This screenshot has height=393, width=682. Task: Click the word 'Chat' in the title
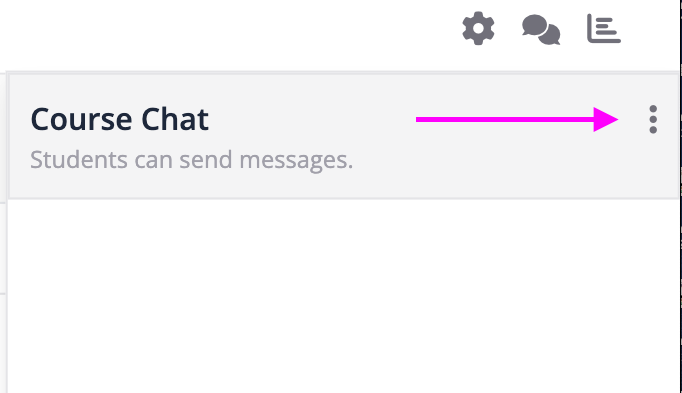[x=175, y=119]
